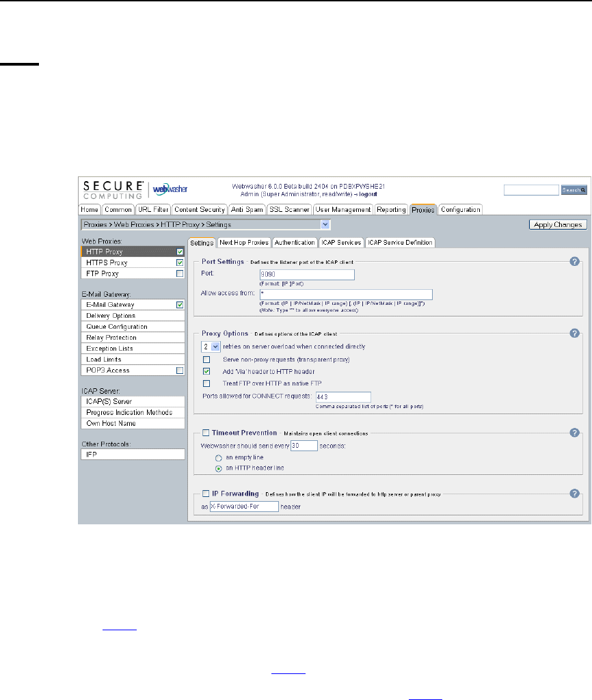
Task: Enable the Timeout Prevention checkbox
Action: pyautogui.click(x=206, y=433)
